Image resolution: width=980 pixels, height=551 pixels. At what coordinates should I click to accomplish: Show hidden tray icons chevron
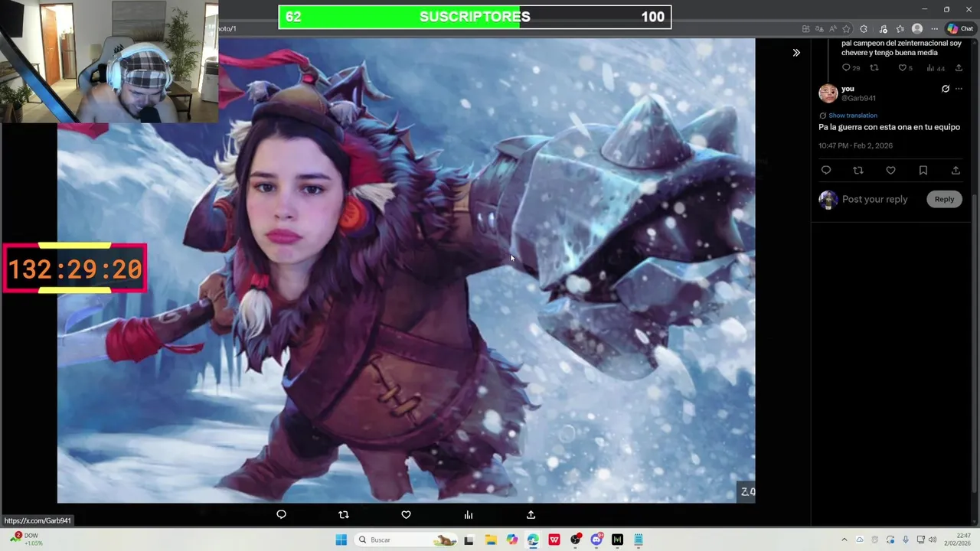click(x=844, y=540)
